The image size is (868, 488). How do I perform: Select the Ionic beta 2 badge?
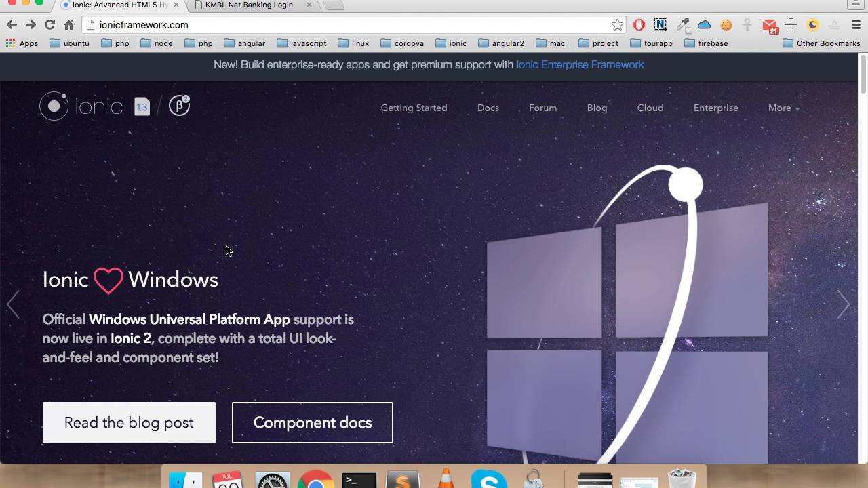point(179,106)
